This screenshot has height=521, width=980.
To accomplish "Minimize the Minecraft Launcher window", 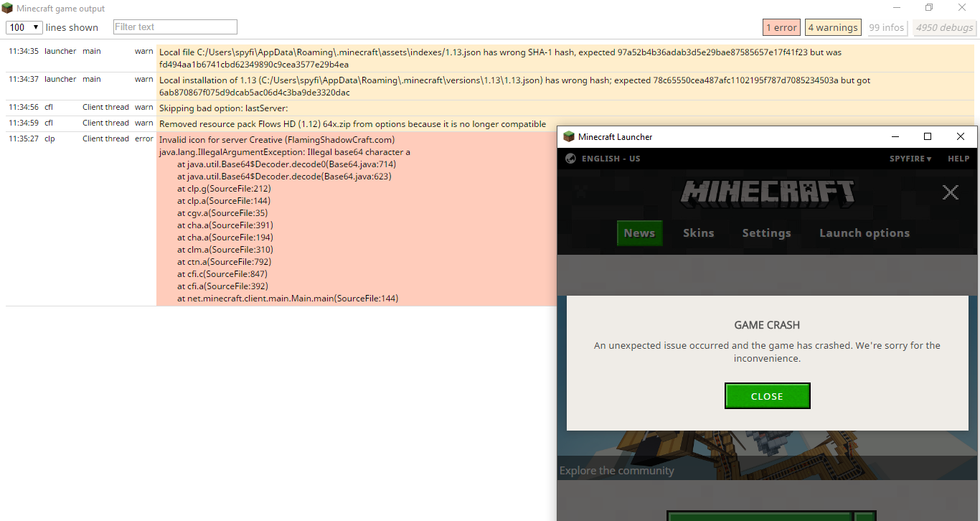I will pyautogui.click(x=895, y=136).
